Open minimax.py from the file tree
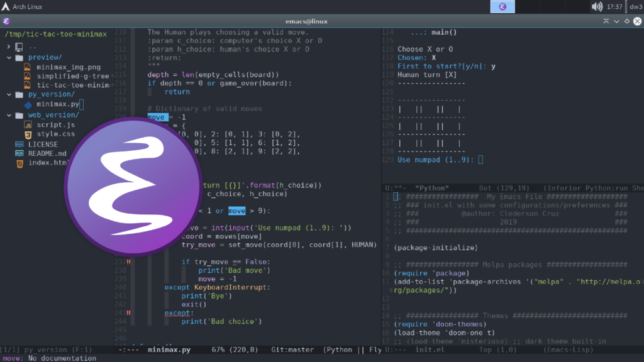Screen dimensions: 644x362 click(58, 104)
